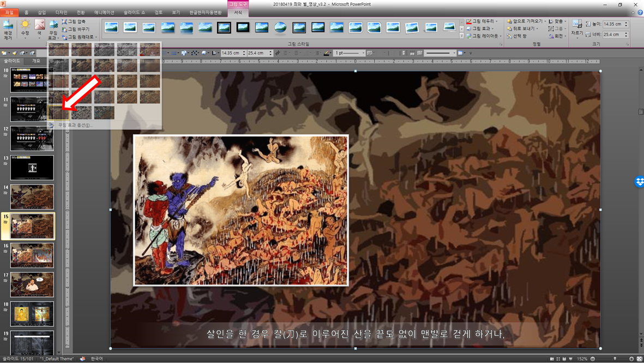Click the zoom out minus button
Image resolution: width=644 pixels, height=363 pixels.
[593, 359]
